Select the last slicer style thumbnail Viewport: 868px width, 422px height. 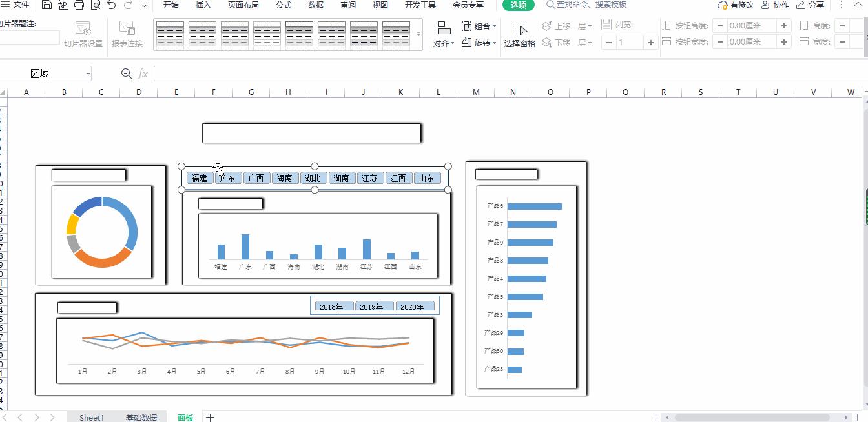pyautogui.click(x=397, y=34)
